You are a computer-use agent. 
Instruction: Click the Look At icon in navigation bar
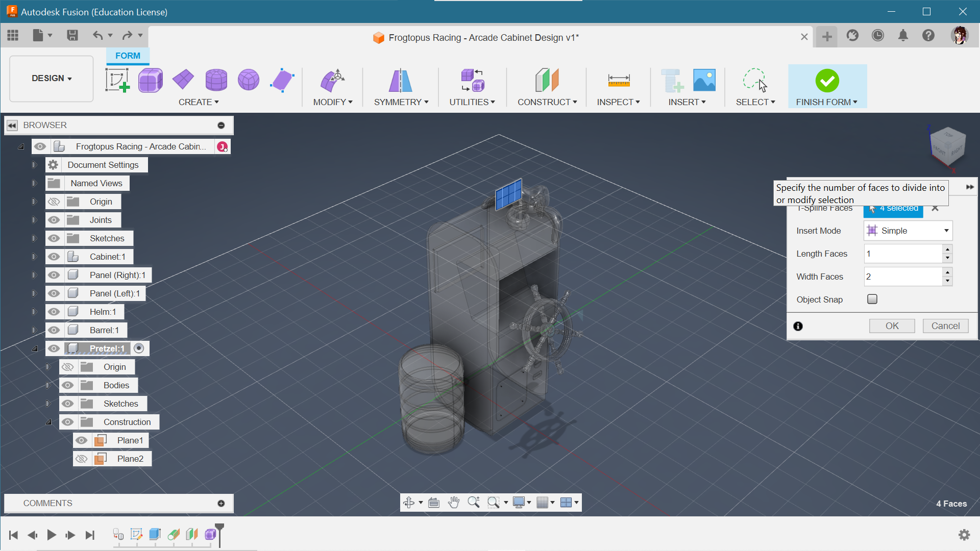point(434,503)
